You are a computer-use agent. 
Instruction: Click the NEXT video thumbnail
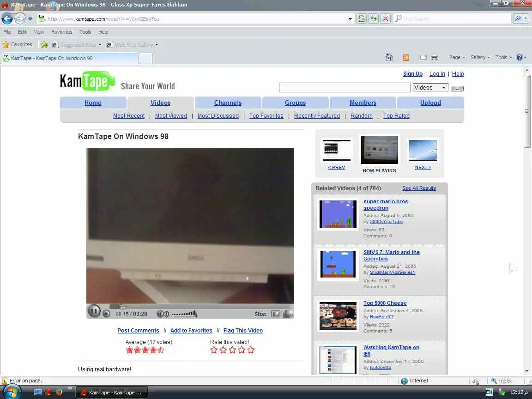click(x=423, y=150)
